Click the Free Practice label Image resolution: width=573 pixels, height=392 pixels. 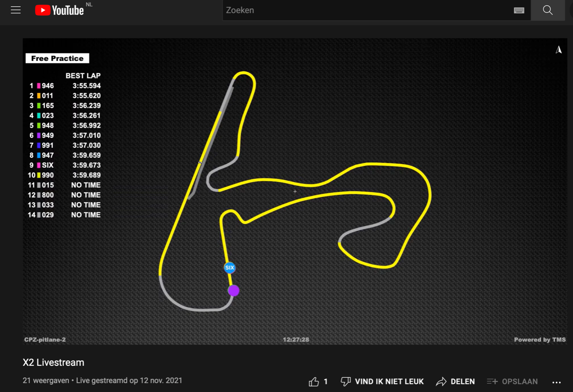tap(57, 58)
